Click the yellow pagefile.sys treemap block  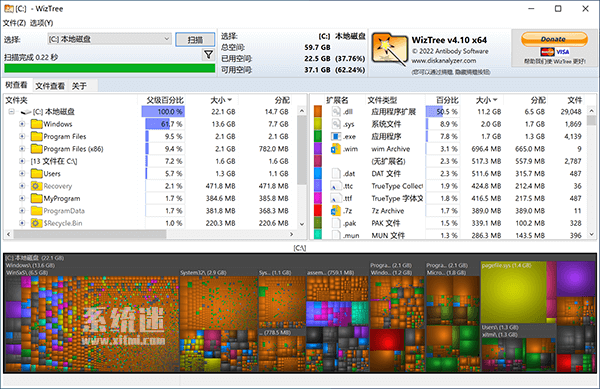pyautogui.click(x=513, y=292)
